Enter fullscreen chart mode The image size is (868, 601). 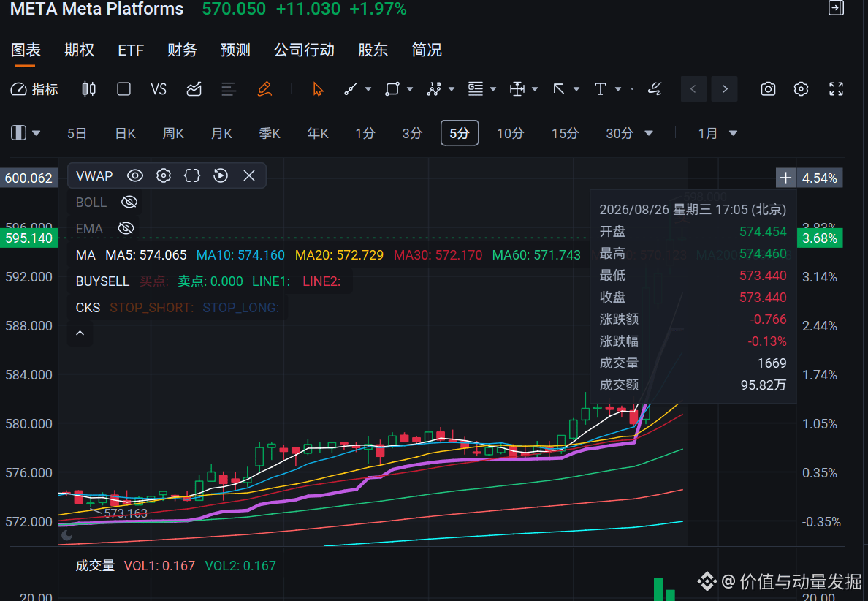(x=836, y=89)
